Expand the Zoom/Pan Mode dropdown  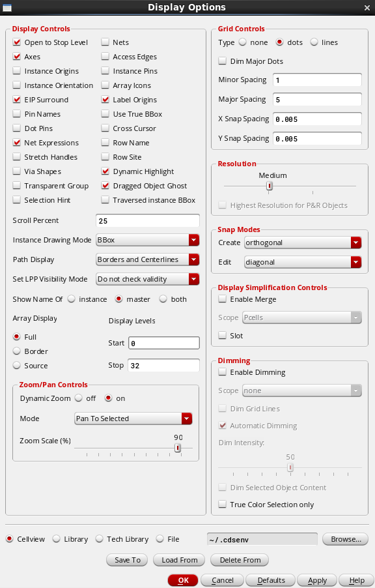click(133, 419)
